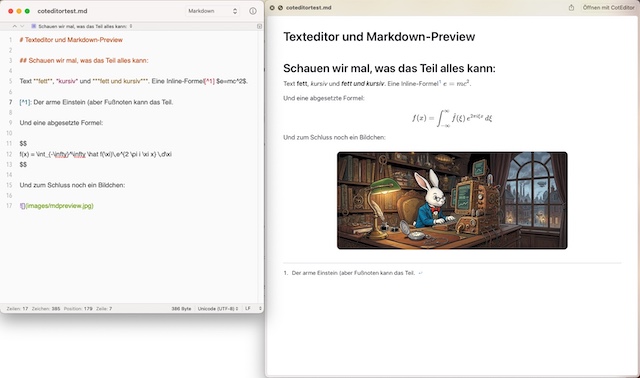Click the rabbit illustration in preview
The image size is (640, 378).
452,200
